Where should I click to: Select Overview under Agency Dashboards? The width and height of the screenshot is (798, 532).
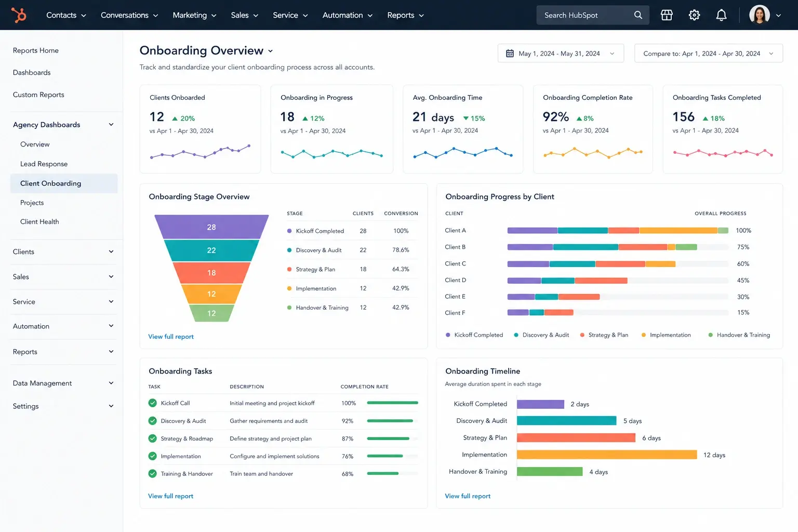pyautogui.click(x=35, y=144)
